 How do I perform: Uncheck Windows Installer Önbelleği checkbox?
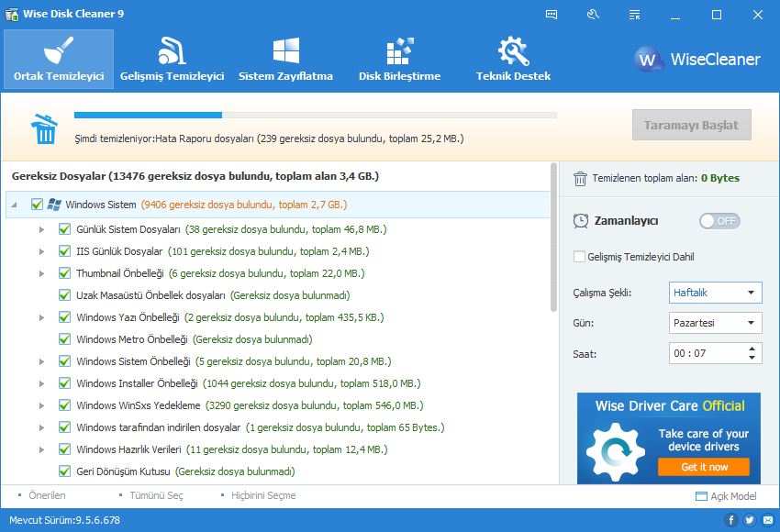click(64, 383)
